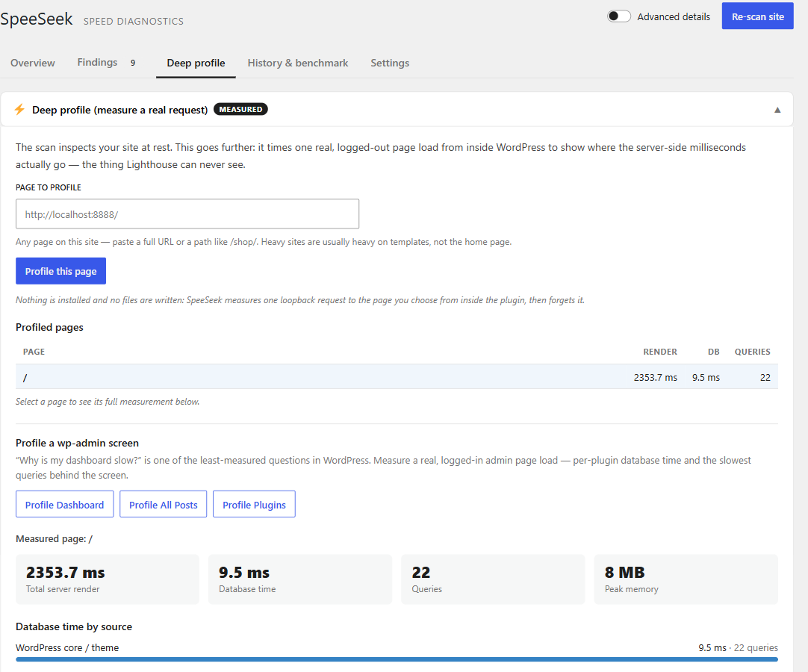Click the QUERIES column header
The width and height of the screenshot is (808, 672).
pos(752,352)
